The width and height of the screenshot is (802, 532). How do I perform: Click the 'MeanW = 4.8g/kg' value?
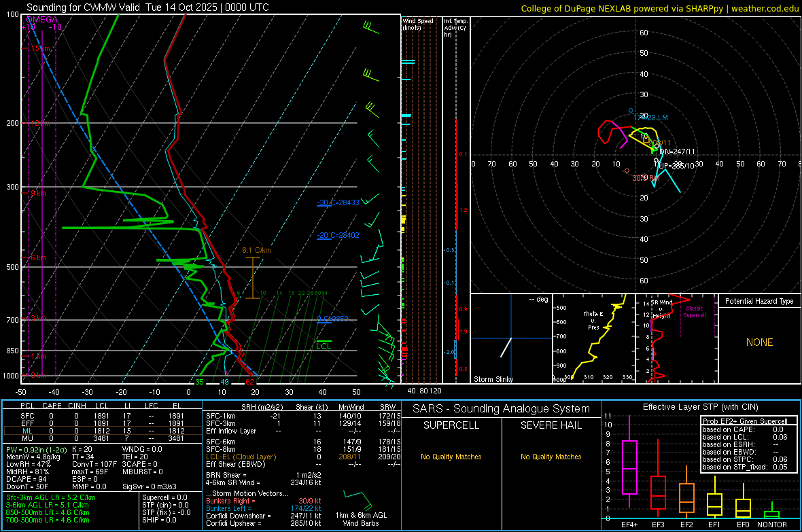pos(33,457)
